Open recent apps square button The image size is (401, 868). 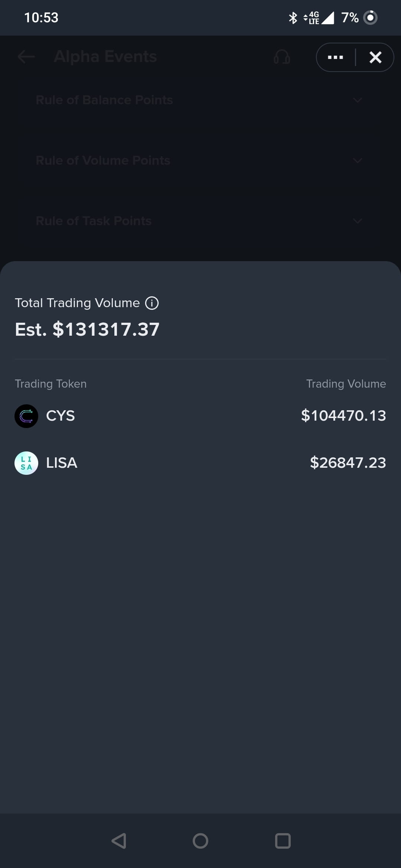tap(283, 841)
